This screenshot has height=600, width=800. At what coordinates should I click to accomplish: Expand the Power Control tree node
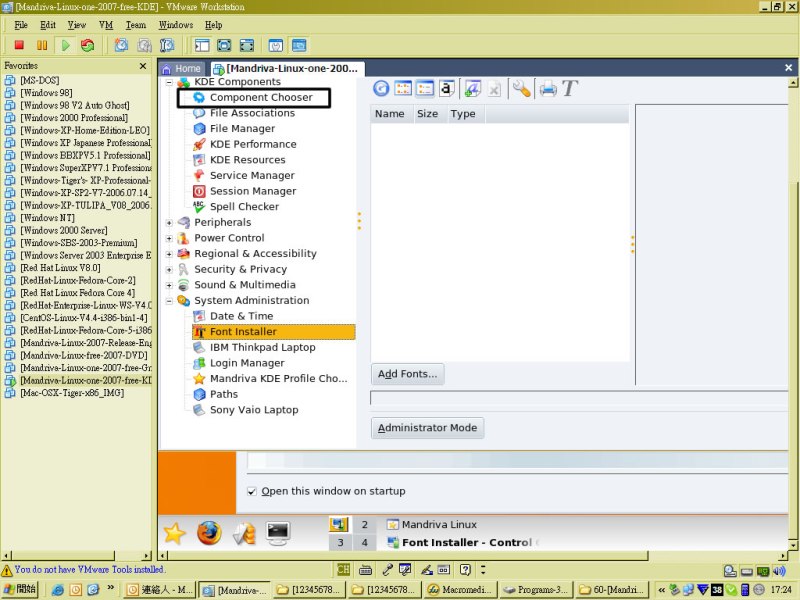[169, 238]
